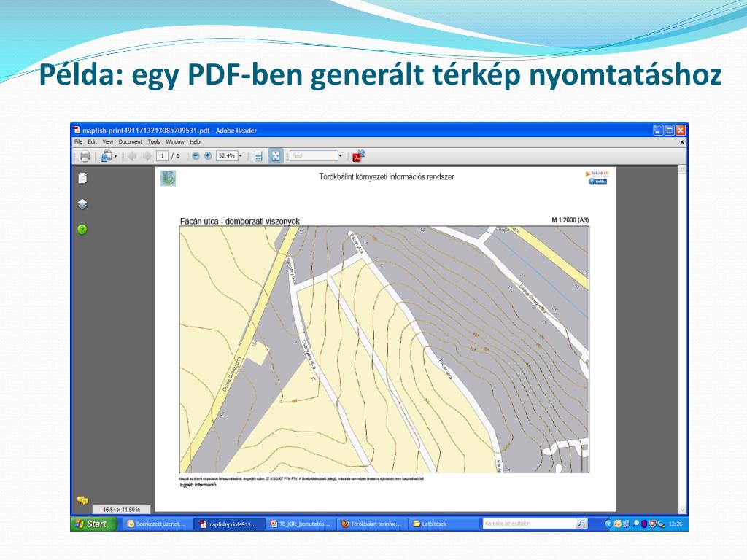The width and height of the screenshot is (747, 560).
Task: Go to previous page arrow
Action: 132,156
